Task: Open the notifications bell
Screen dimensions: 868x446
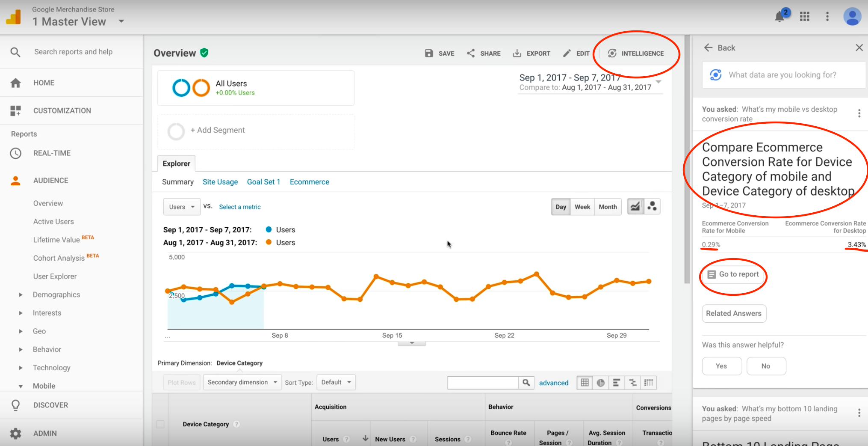Action: [780, 17]
